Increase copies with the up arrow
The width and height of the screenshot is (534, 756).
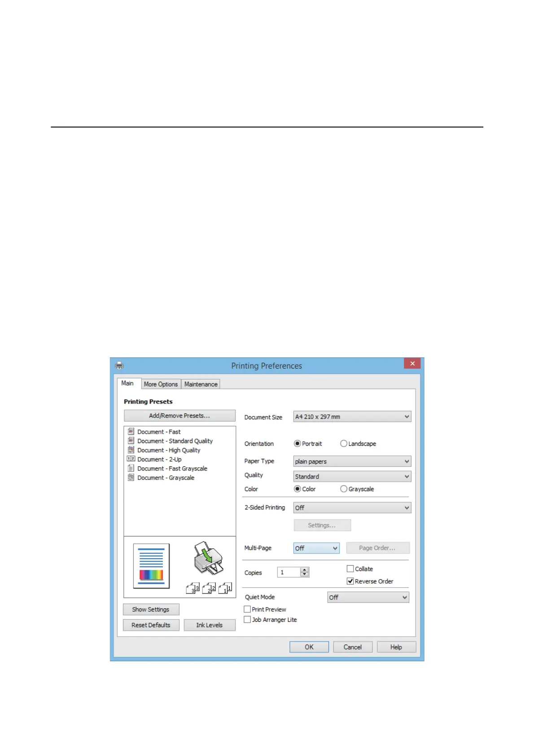(x=305, y=570)
